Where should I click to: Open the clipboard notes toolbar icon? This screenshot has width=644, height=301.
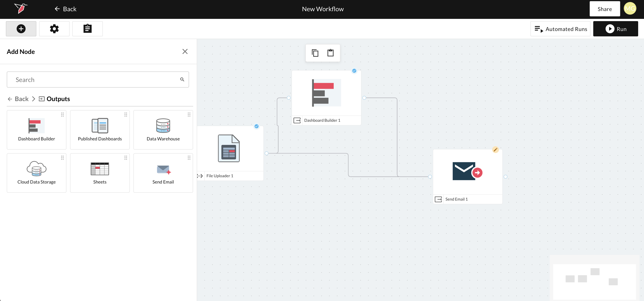[87, 29]
